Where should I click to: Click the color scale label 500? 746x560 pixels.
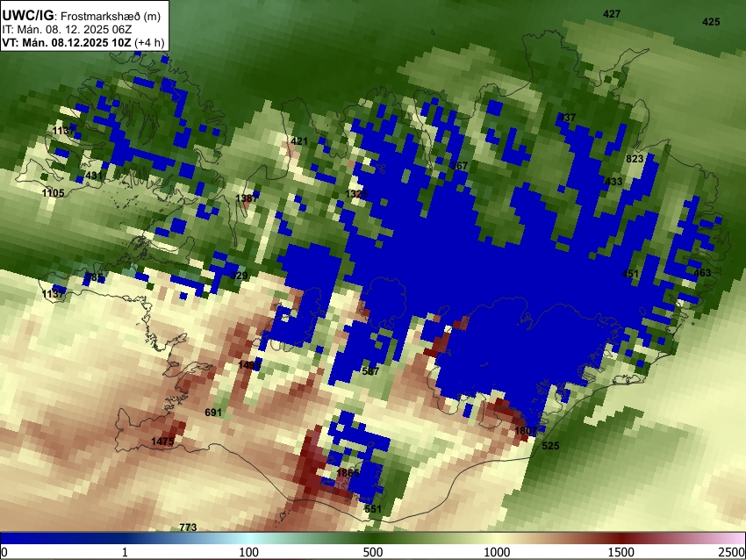point(373,552)
